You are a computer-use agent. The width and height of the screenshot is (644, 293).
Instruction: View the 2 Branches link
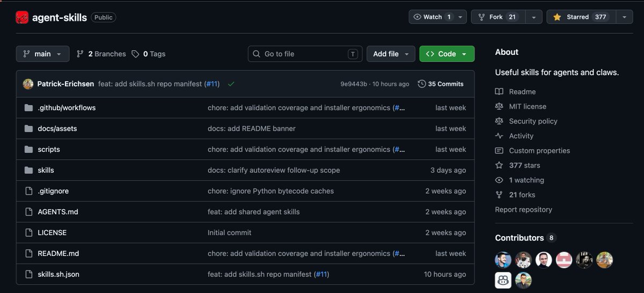point(101,54)
